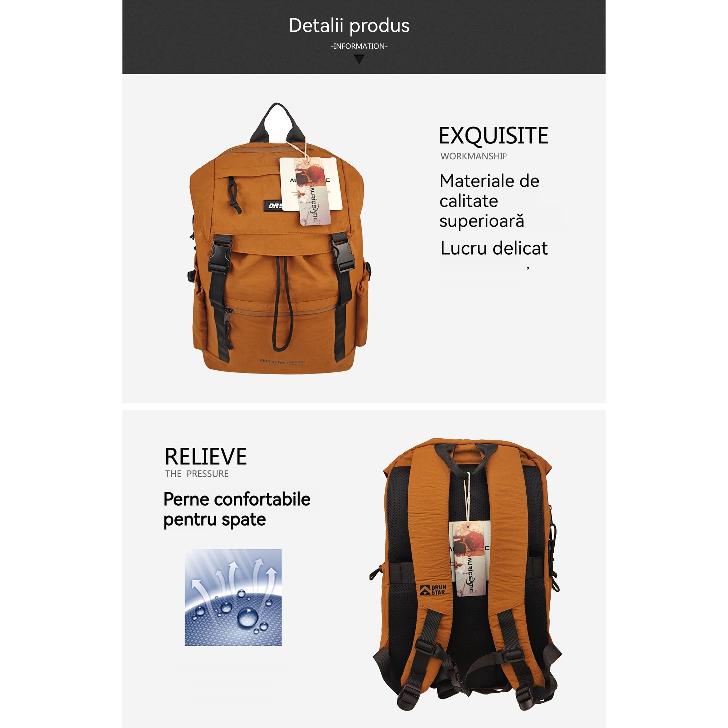Click the Materiale de calitate superioară text
This screenshot has height=728, width=728.
click(489, 201)
